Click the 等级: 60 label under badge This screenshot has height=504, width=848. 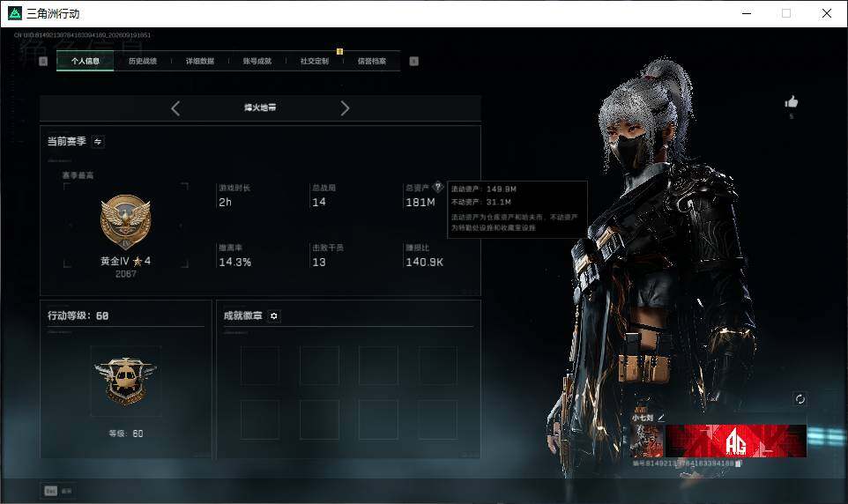coord(125,434)
